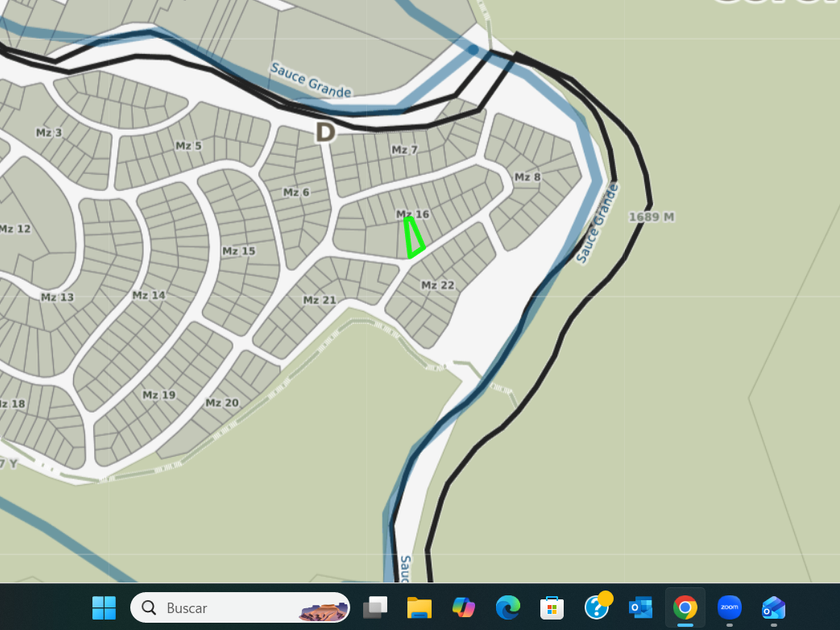Click the Mz 21 block label
The image size is (840, 630).
pyautogui.click(x=319, y=300)
